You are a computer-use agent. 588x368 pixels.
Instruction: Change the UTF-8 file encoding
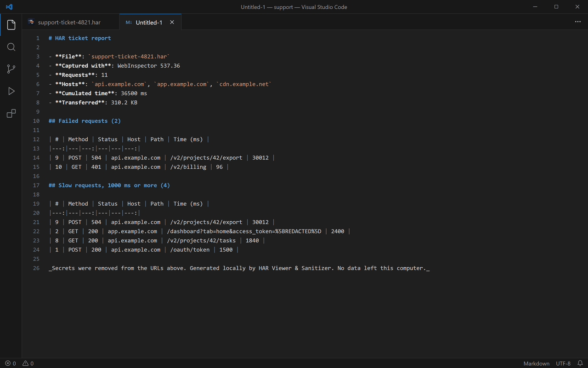pos(563,363)
